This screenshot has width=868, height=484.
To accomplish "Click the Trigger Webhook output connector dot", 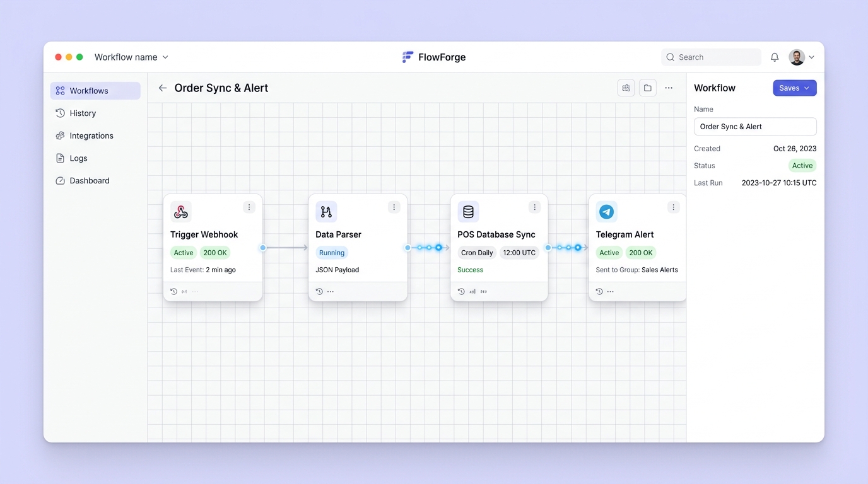I will click(x=263, y=248).
